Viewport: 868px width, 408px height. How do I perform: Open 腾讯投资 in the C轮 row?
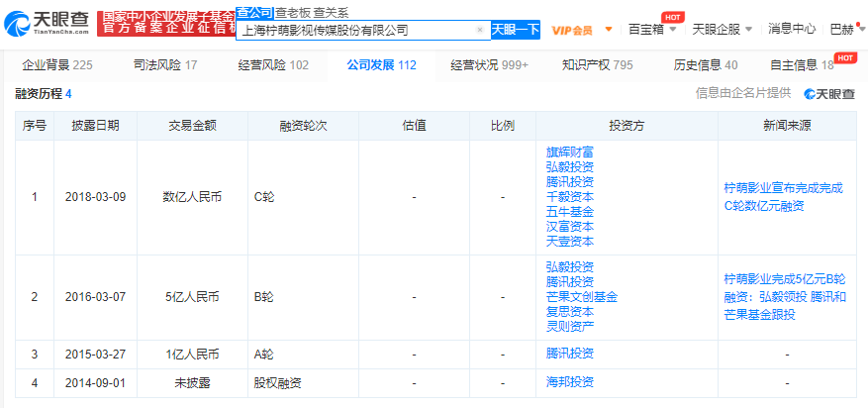(570, 182)
